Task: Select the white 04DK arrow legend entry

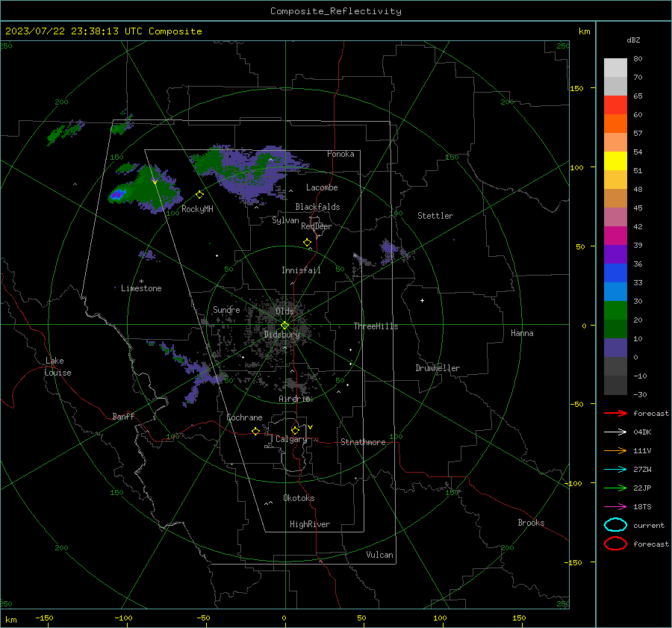Action: pos(615,432)
